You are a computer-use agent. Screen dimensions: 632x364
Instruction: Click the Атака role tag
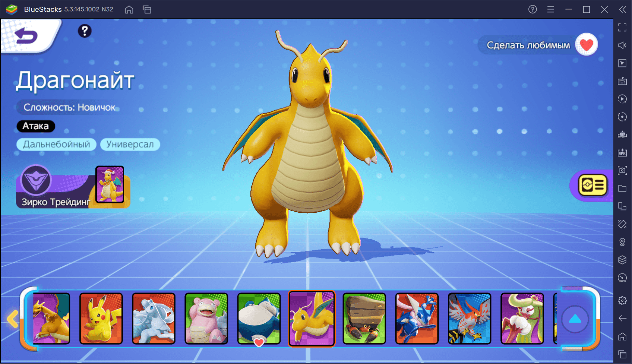pyautogui.click(x=36, y=126)
